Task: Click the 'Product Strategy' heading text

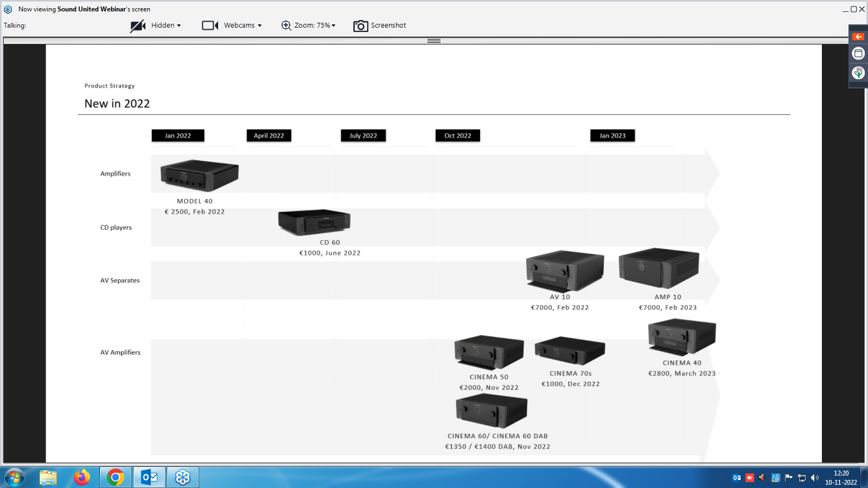Action: [x=110, y=86]
